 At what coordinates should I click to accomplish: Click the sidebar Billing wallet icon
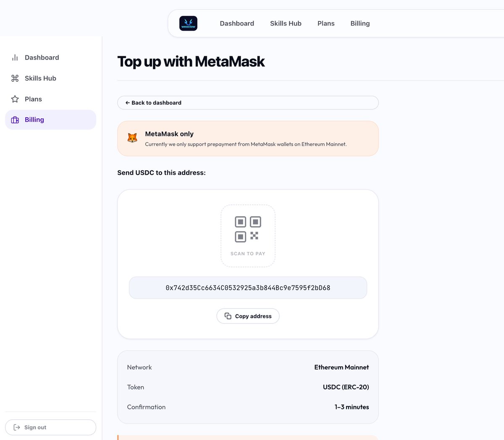click(15, 120)
